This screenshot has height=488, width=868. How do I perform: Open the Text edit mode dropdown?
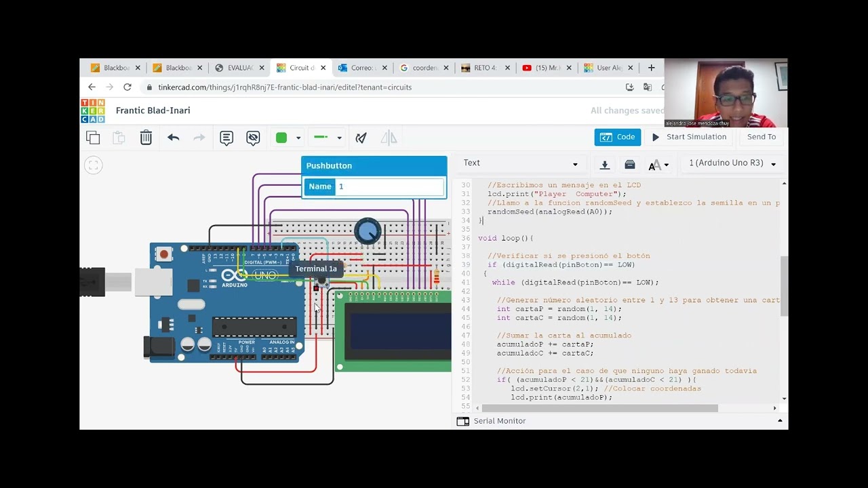click(x=520, y=163)
